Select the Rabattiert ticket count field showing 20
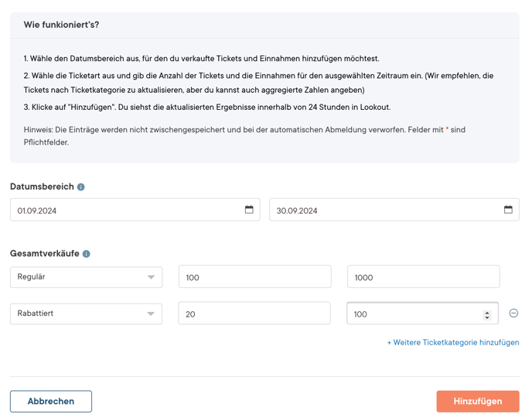532x418 pixels. [254, 313]
